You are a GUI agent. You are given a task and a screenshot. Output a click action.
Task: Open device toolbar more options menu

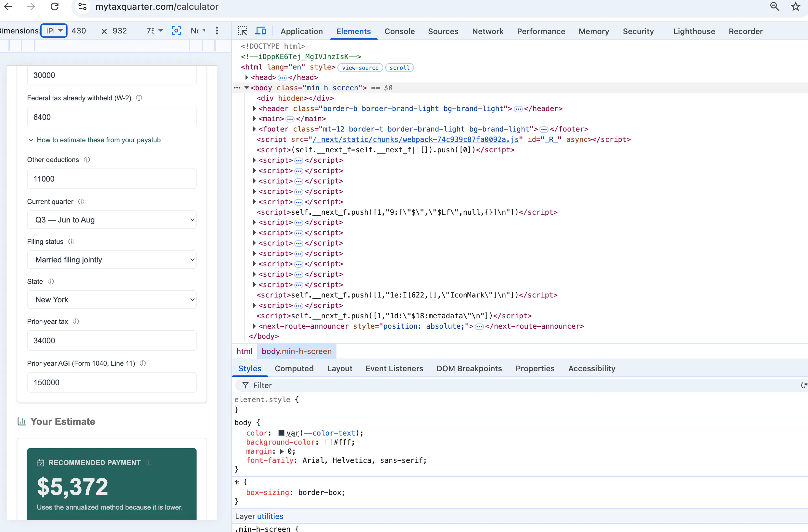[217, 31]
